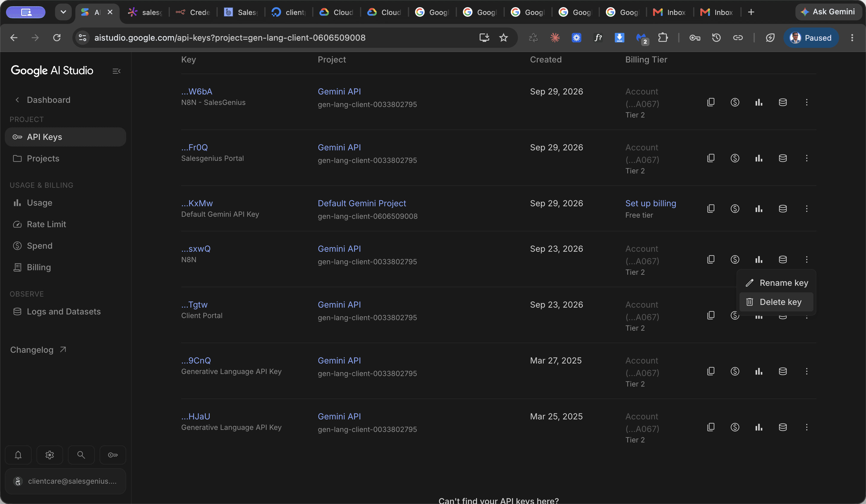View usage chart for ...sxwQ key
This screenshot has height=504, width=866.
[759, 259]
